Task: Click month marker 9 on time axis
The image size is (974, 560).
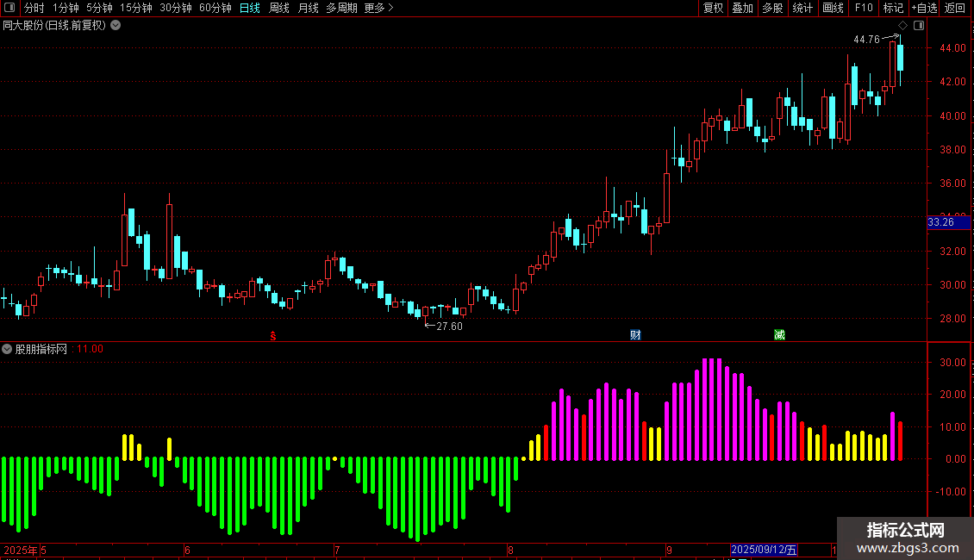Action: point(669,551)
